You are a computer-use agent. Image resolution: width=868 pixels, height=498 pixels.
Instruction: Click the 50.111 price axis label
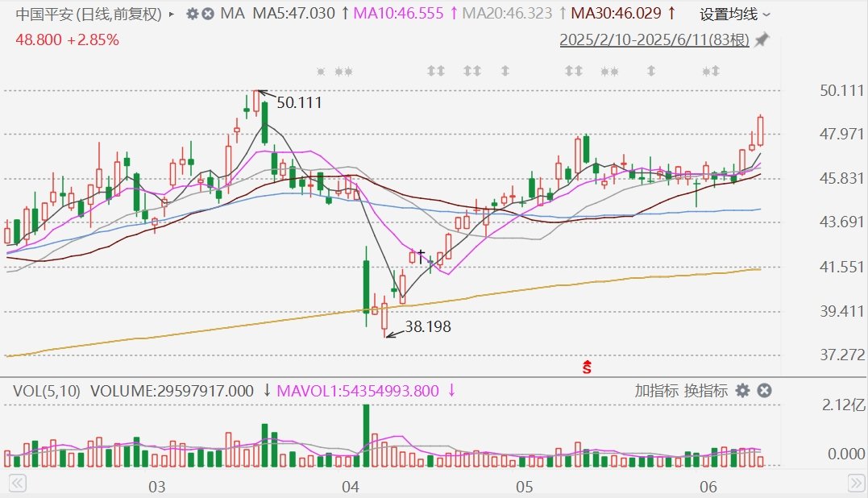[x=841, y=90]
